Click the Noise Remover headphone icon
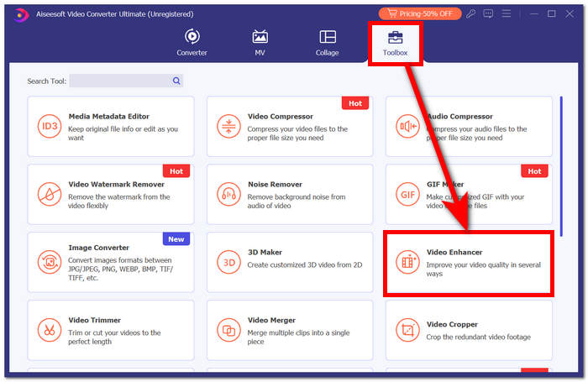This screenshot has width=588, height=382. 228,194
